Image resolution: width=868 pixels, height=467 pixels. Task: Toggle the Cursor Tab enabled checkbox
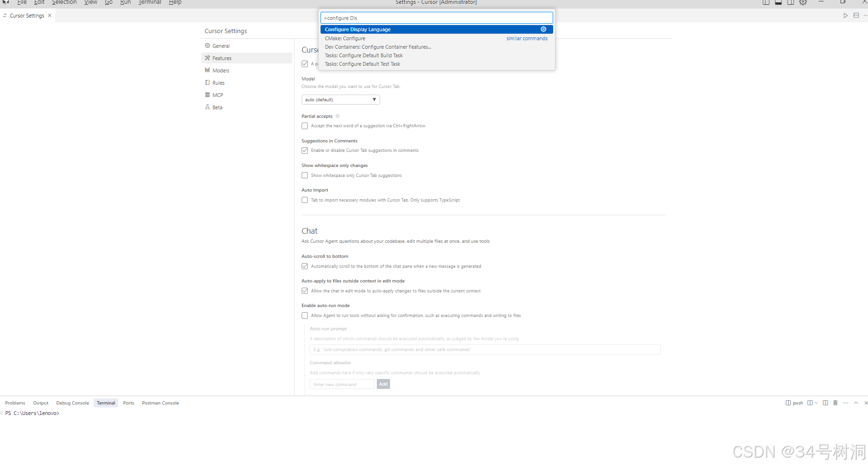[x=305, y=64]
